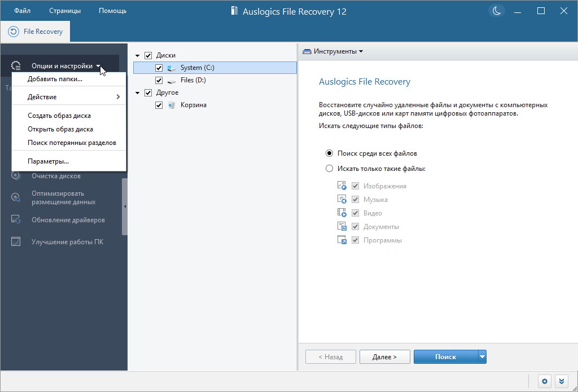The image size is (578, 392).
Task: Uncheck the System (C:) checkbox
Action: (x=159, y=68)
